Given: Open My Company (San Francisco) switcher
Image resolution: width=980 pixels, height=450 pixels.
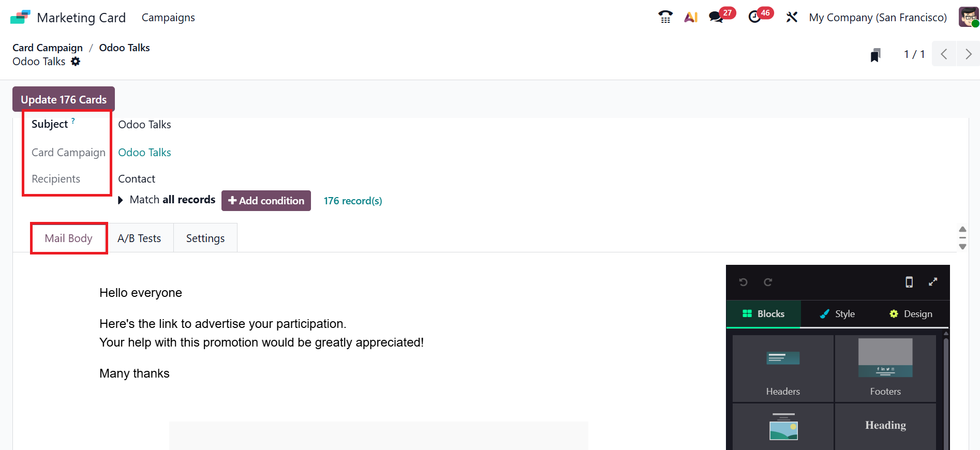Looking at the screenshot, I should 878,18.
